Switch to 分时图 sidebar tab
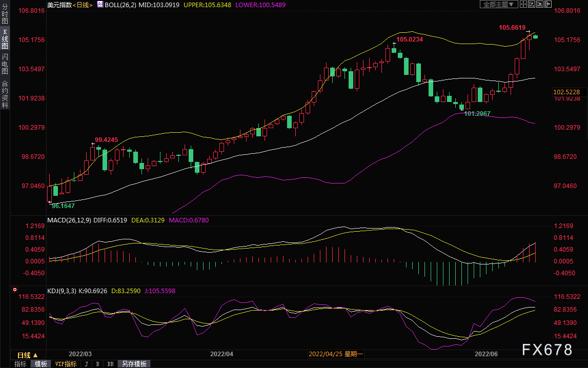 pyautogui.click(x=5, y=14)
